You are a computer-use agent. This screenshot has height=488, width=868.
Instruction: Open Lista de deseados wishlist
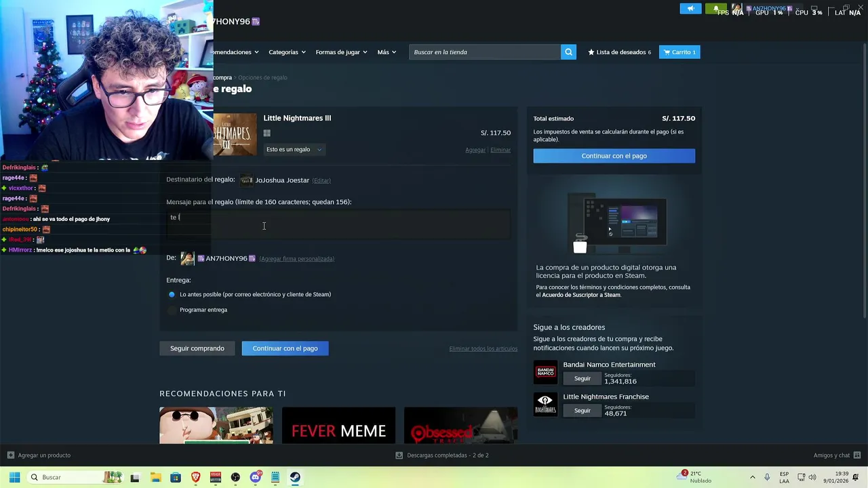tap(619, 52)
